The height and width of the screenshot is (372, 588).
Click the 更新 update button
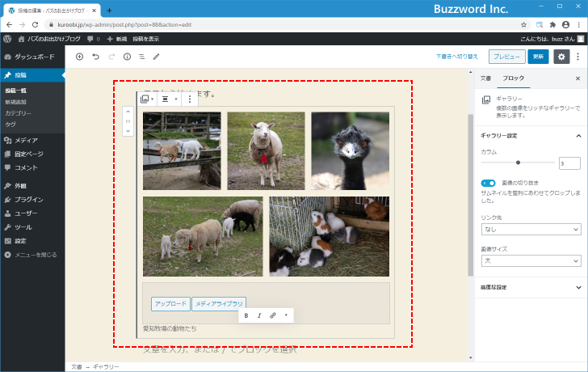pyautogui.click(x=538, y=57)
